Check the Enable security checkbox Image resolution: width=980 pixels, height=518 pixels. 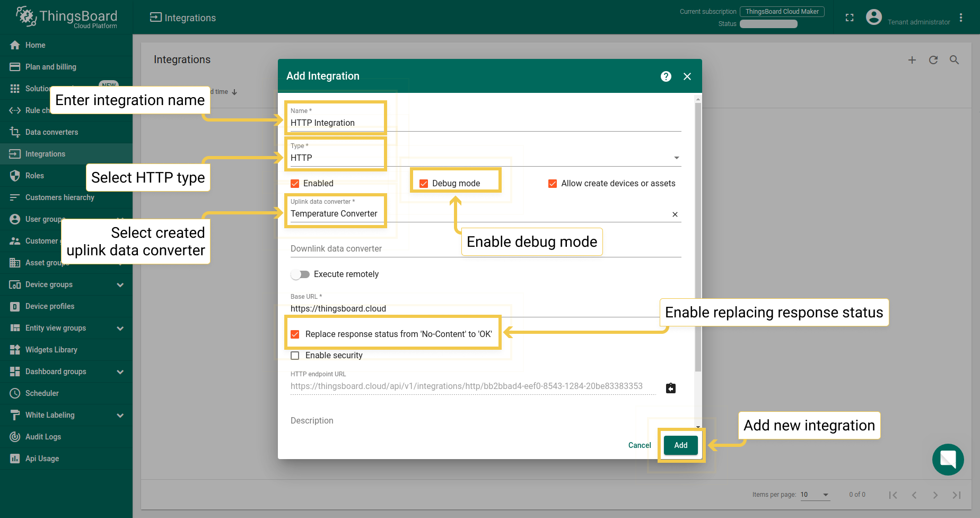tap(295, 356)
